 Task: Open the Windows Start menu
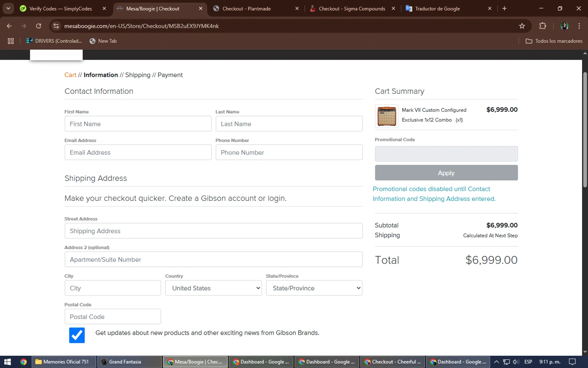coord(7,362)
